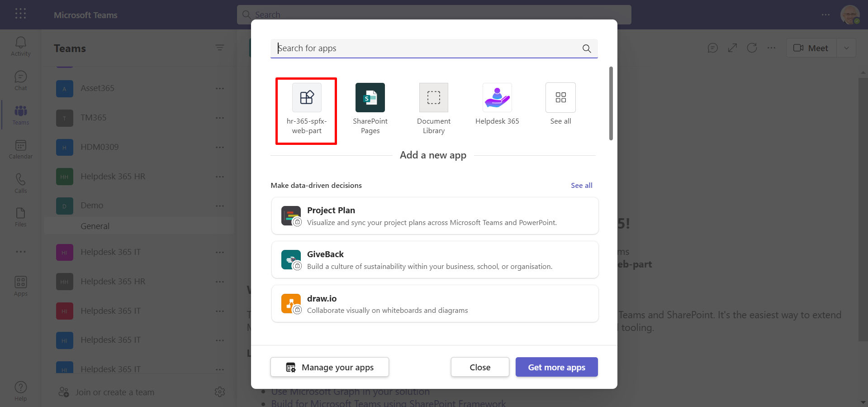This screenshot has height=407, width=868.
Task: Select the Teams icon in the rail
Action: coord(21,115)
